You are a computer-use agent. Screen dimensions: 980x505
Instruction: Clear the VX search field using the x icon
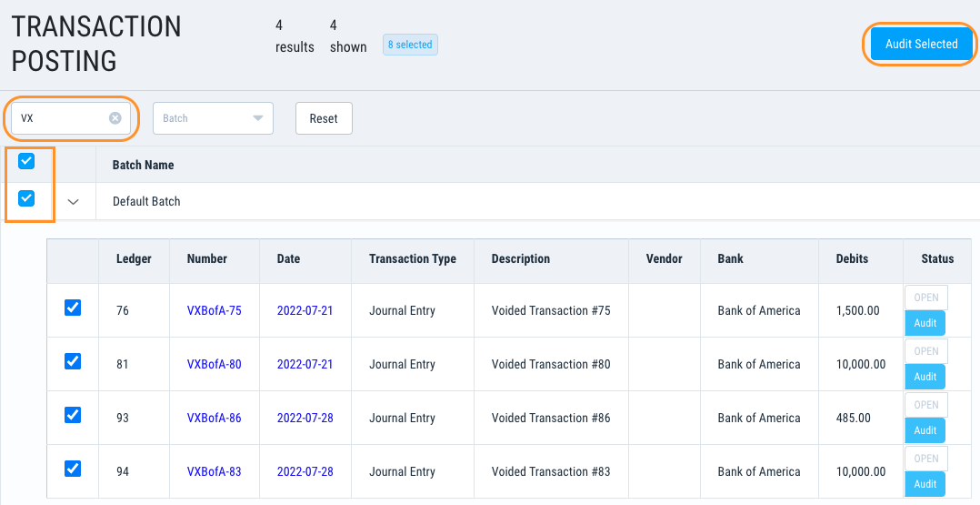115,117
